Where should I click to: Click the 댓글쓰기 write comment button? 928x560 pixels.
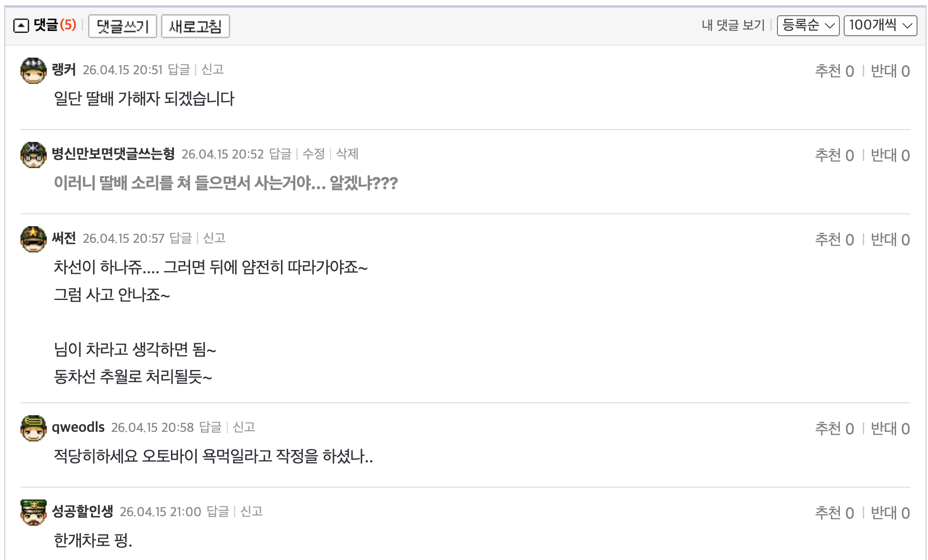pos(122,26)
